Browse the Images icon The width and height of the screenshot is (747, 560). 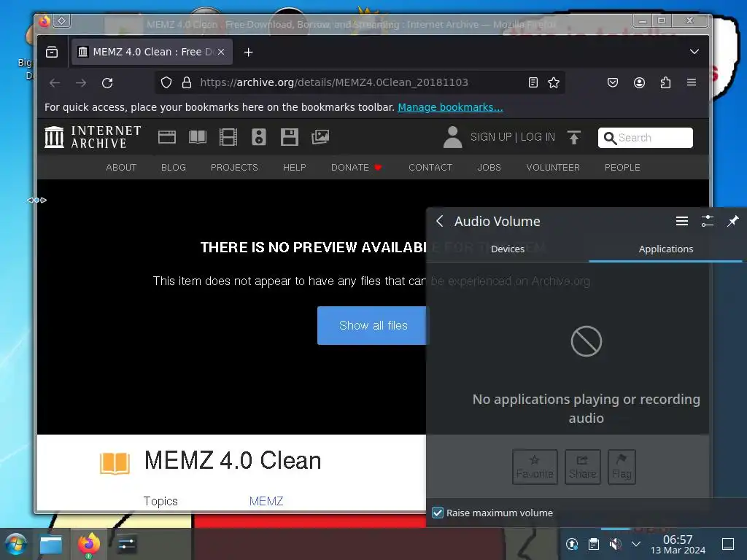point(320,137)
